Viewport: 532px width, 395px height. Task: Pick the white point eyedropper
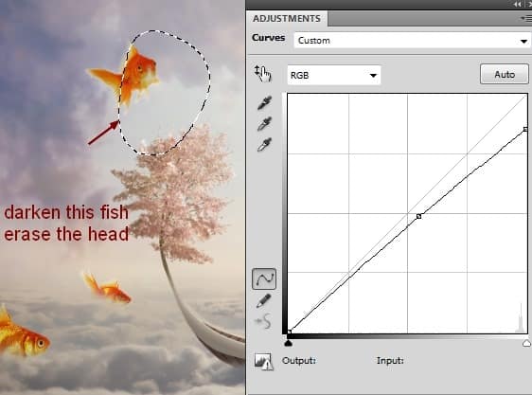pos(264,144)
